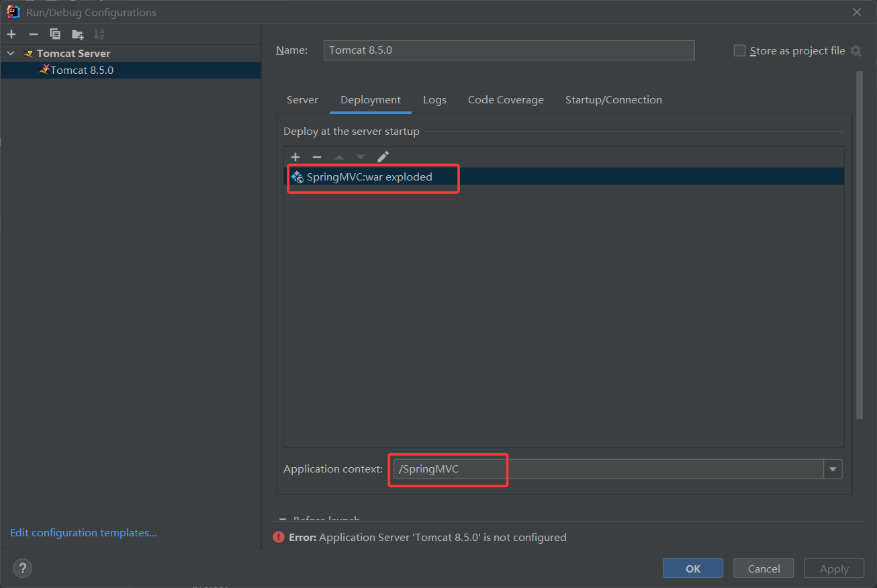Enable Store as project file checkbox
Screen dimensions: 877x588
click(x=739, y=50)
